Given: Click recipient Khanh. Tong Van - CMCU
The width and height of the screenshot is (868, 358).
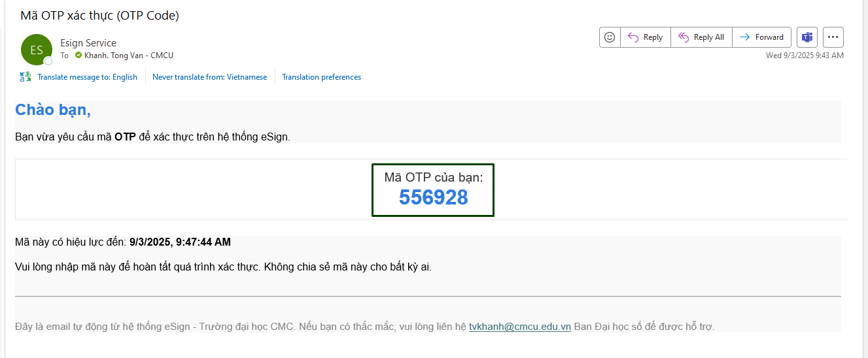Looking at the screenshot, I should 128,56.
